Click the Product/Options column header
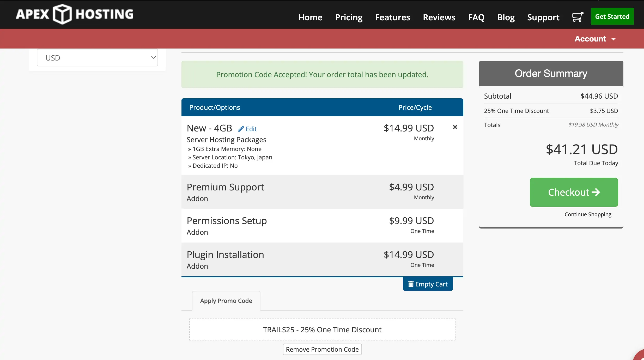The width and height of the screenshot is (644, 360). click(x=214, y=107)
